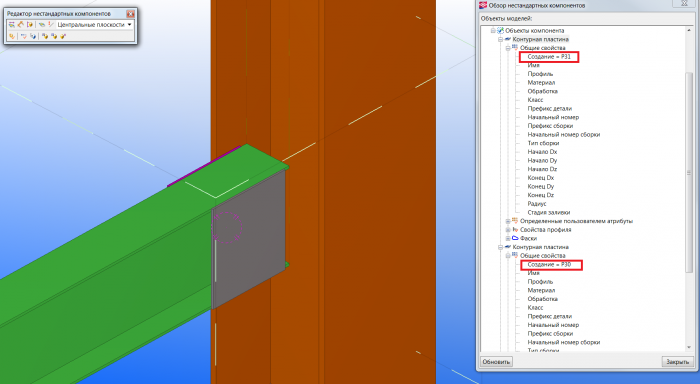The image size is (700, 384).
Task: Expand the Фаски tree node
Action: [508, 238]
